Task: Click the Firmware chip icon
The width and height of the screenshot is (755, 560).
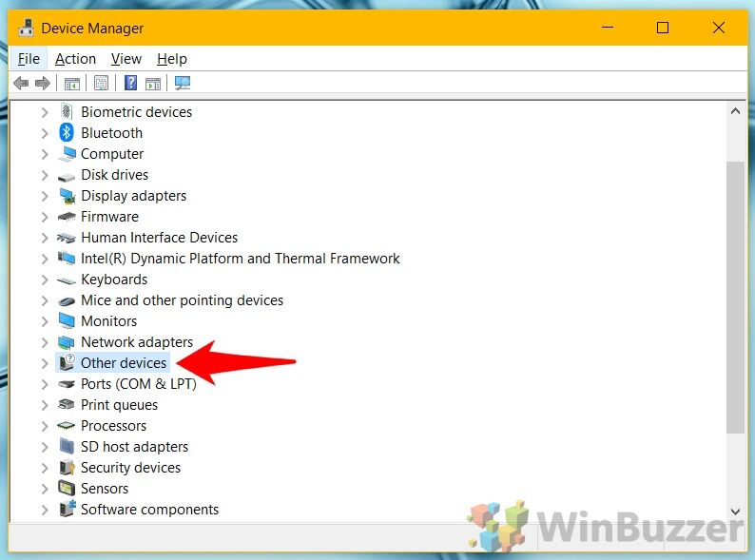Action: [67, 217]
